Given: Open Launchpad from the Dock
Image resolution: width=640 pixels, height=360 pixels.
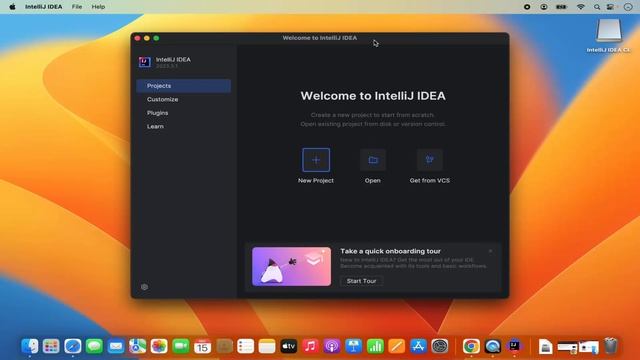Looking at the screenshot, I should [x=51, y=346].
